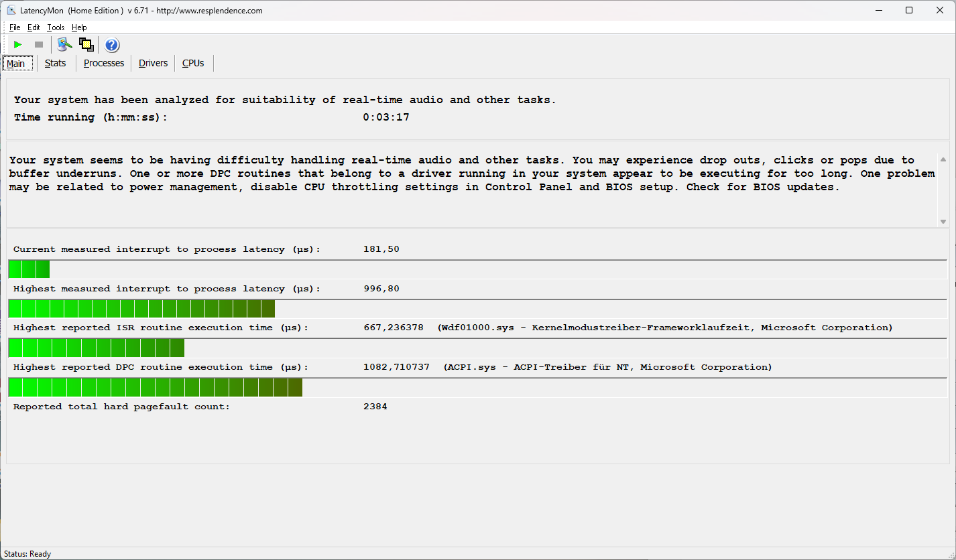The image size is (956, 560).
Task: Open the system scan magnifier toolbar icon
Action: (64, 45)
